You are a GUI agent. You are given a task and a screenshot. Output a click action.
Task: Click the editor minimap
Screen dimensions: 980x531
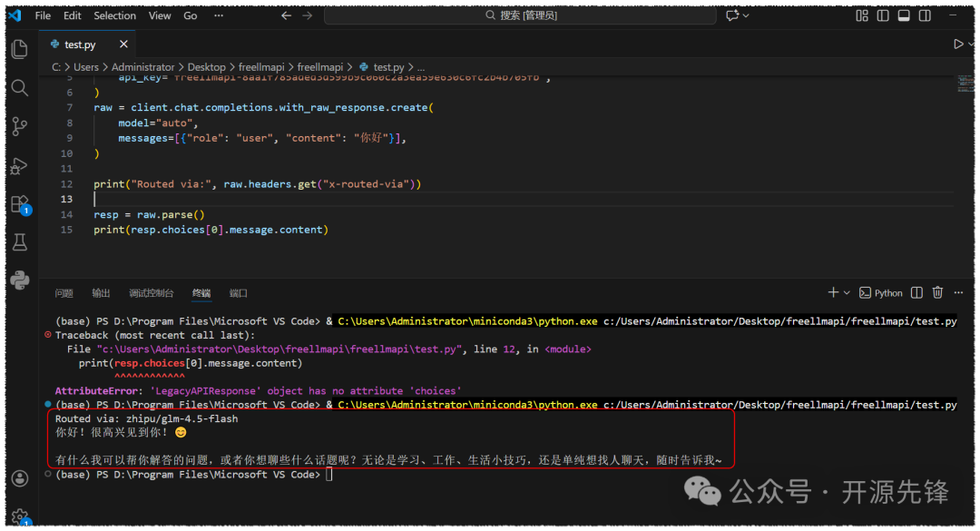(965, 84)
